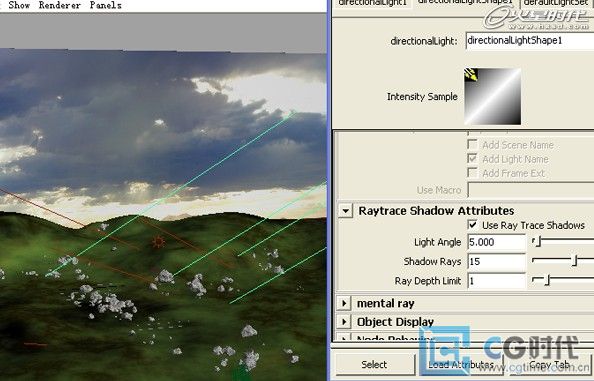Image resolution: width=594 pixels, height=381 pixels.
Task: Toggle the Add Light Name checkbox
Action: coord(472,159)
